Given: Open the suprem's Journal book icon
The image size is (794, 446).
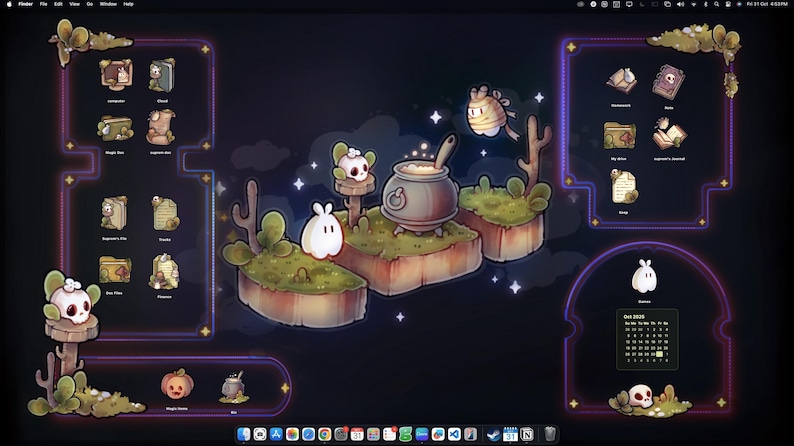Looking at the screenshot, I should [x=668, y=134].
